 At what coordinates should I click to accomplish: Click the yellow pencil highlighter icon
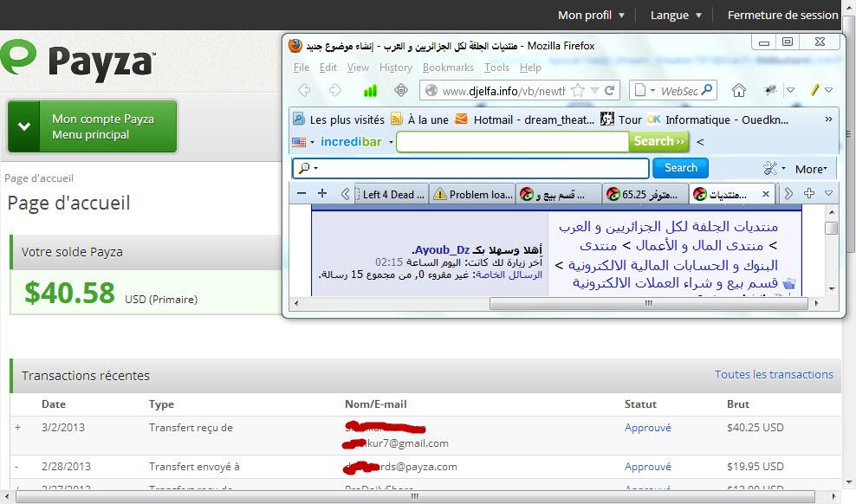[x=815, y=90]
